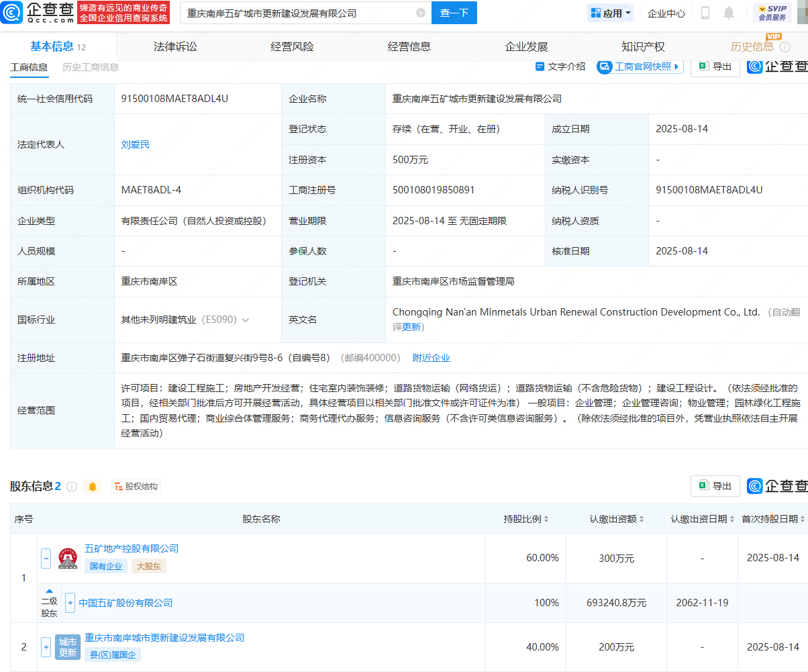This screenshot has width=808, height=672.
Task: Open 文字介绍 text introduction
Action: coord(560,66)
